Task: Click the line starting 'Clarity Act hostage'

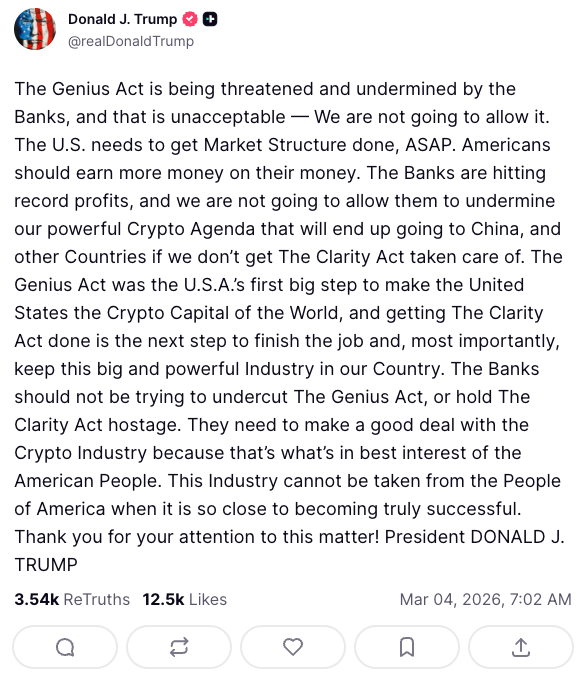Action: tap(272, 425)
